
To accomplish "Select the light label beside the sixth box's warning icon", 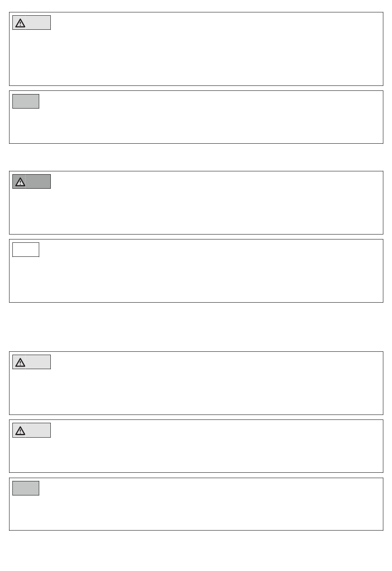I will [38, 430].
